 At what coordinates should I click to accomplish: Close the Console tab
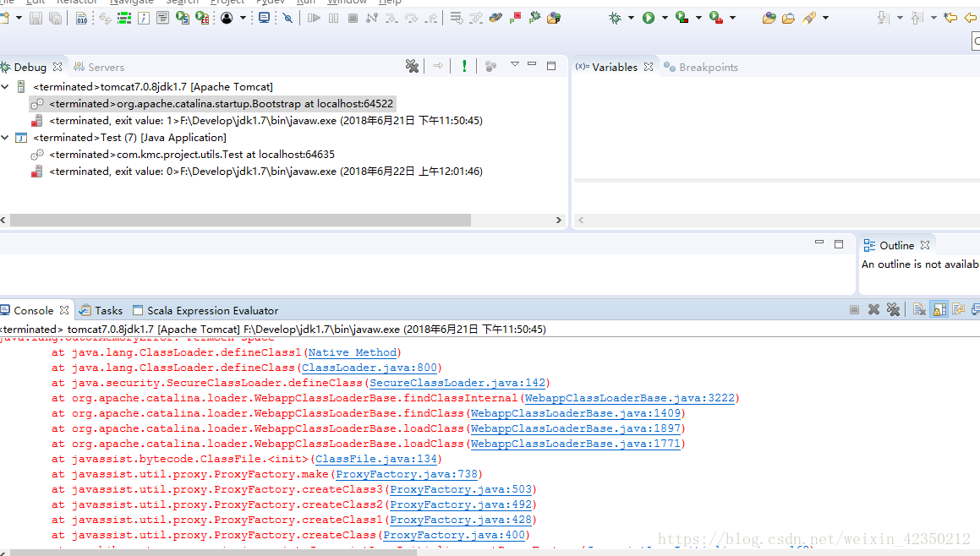coord(63,310)
